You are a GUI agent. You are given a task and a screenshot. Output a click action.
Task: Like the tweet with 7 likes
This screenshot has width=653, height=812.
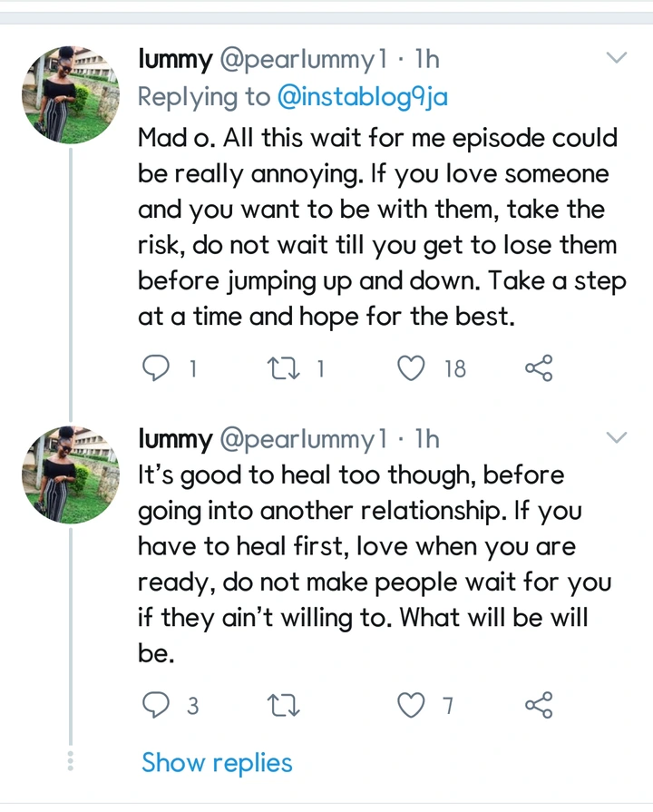[x=414, y=705]
